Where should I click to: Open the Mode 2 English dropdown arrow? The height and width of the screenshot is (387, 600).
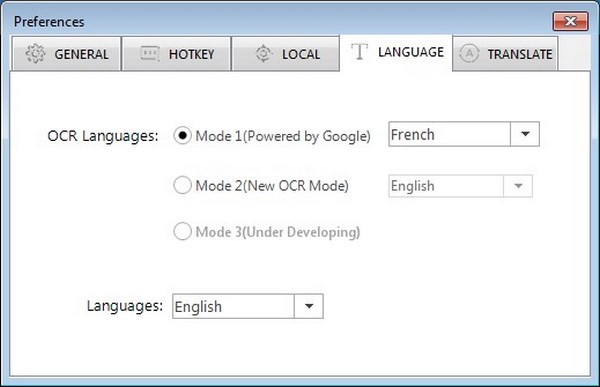[518, 186]
